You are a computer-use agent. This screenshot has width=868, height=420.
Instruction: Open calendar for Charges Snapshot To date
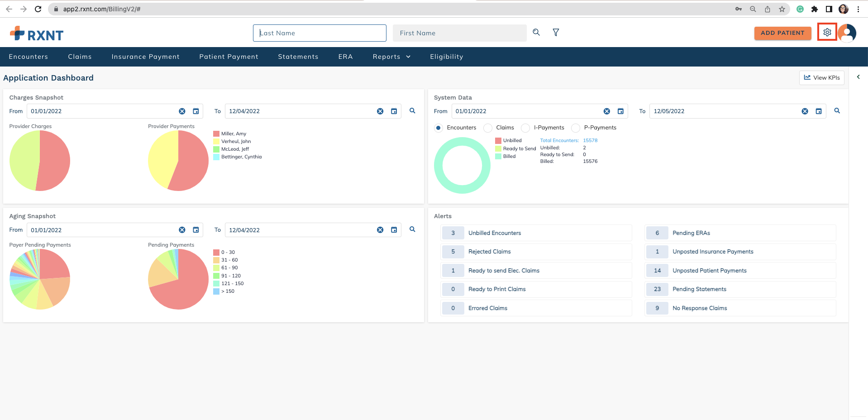394,111
